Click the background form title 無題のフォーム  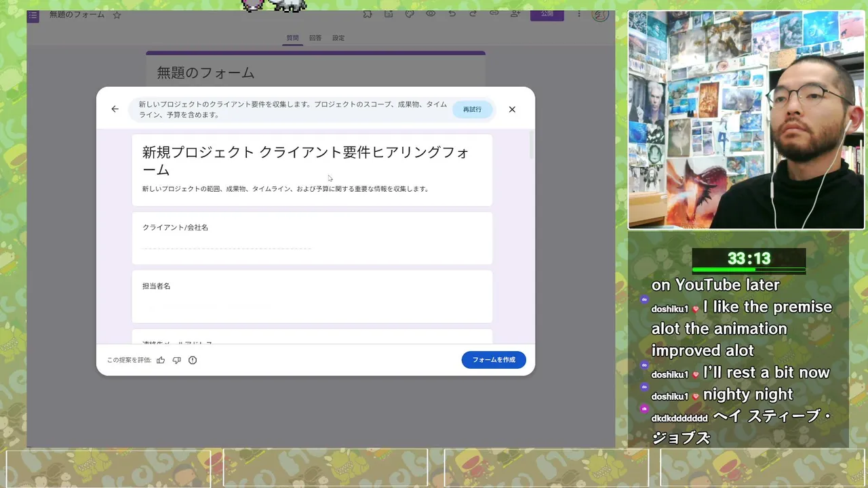pos(206,73)
